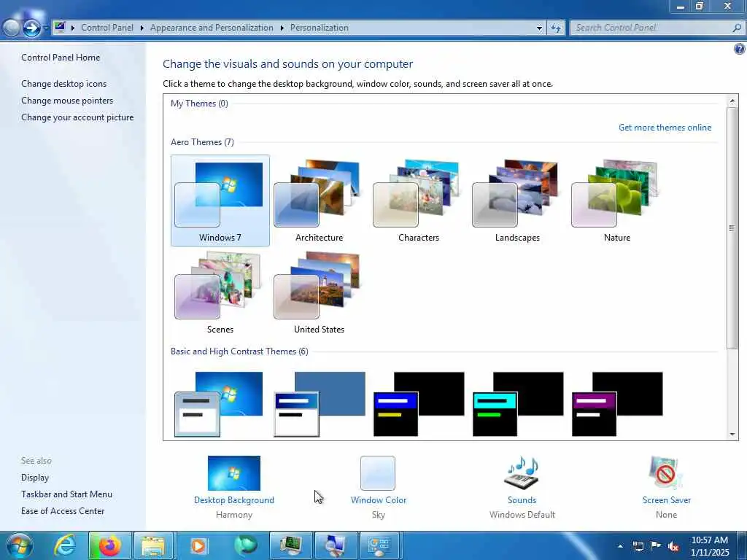Open Change desktop icons
The height and width of the screenshot is (560, 747).
tap(64, 84)
